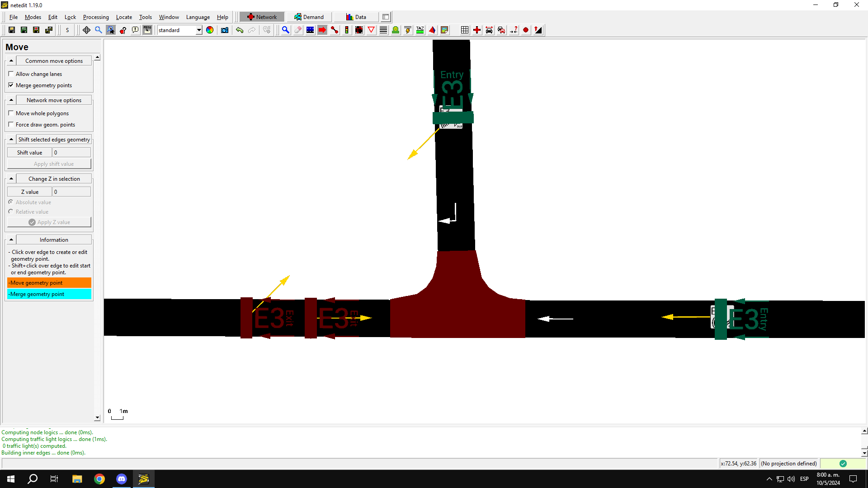This screenshot has width=868, height=488.
Task: Click the Move panel scroll-down arrow
Action: point(97,418)
